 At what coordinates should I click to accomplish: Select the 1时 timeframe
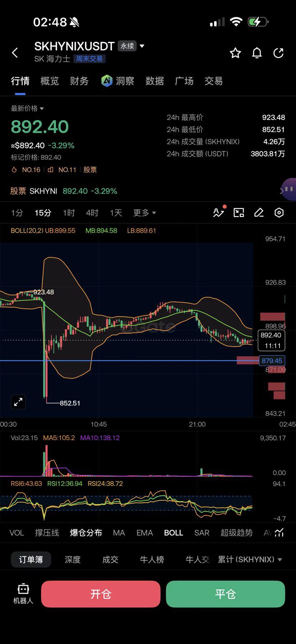(69, 213)
